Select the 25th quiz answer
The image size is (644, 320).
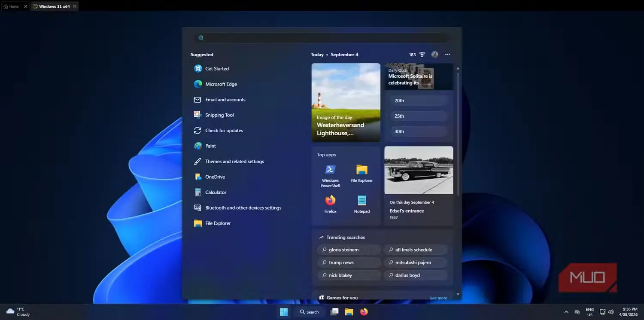[419, 116]
